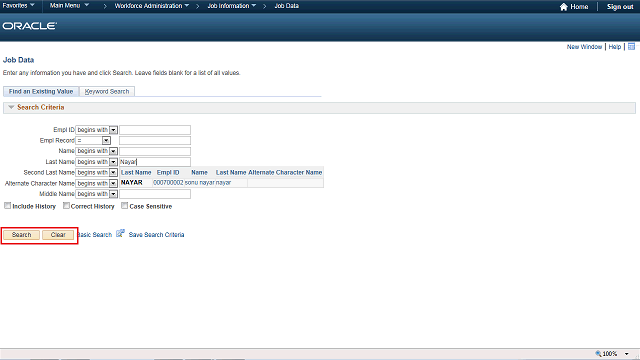Toggle the Case Sensitive checkbox
The height and width of the screenshot is (360, 640).
[124, 206]
